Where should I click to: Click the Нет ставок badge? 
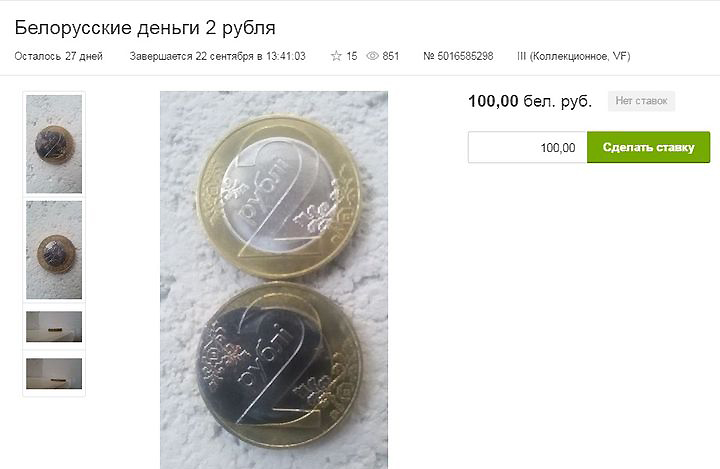pos(641,101)
